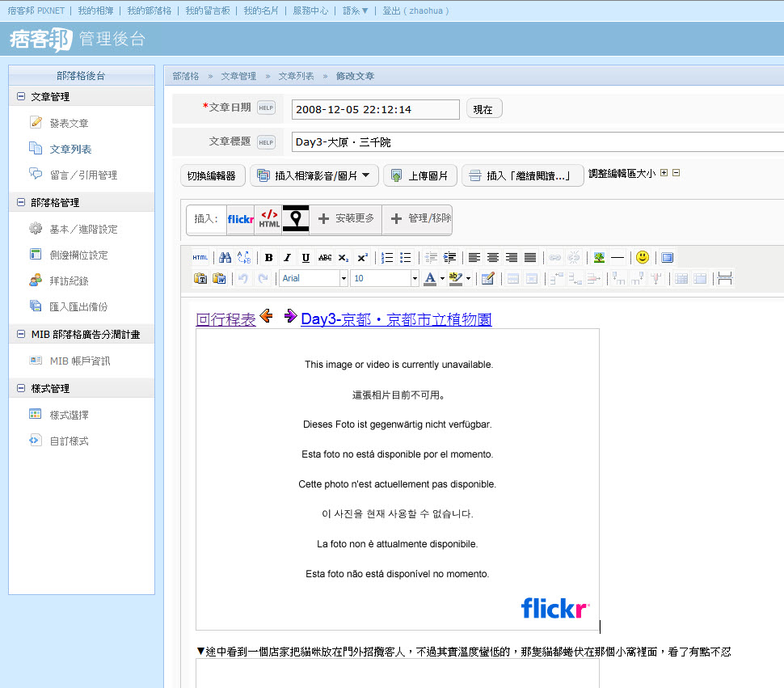Click the 回行程表 link in editor
784x688 pixels.
tap(226, 319)
